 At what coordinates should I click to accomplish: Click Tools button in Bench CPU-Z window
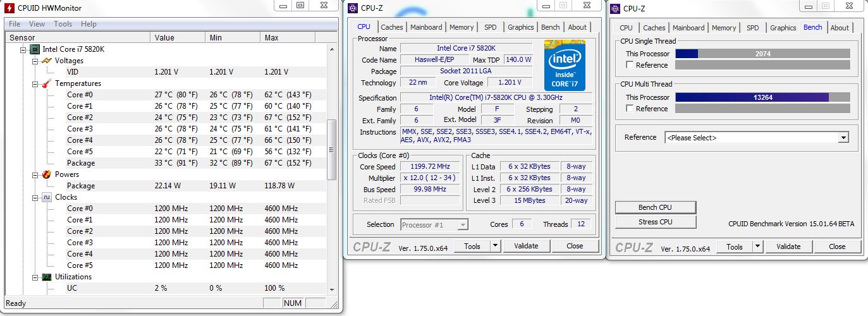click(x=735, y=246)
